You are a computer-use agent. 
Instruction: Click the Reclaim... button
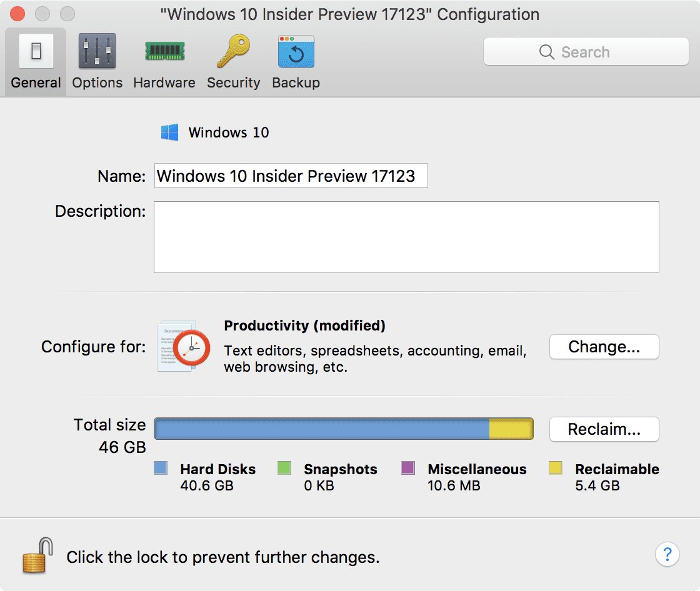pyautogui.click(x=604, y=429)
